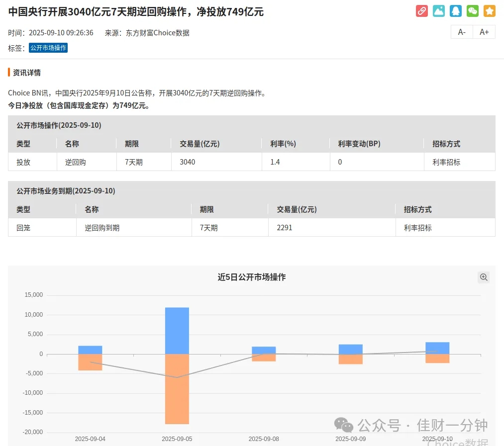Select the 逆回购到期 cell
504x446 pixels.
tap(102, 228)
